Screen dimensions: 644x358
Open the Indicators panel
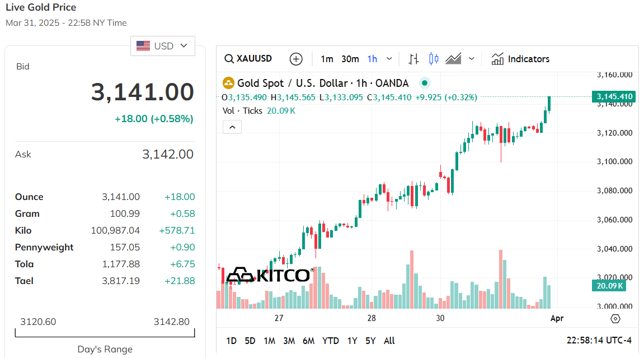tap(520, 59)
